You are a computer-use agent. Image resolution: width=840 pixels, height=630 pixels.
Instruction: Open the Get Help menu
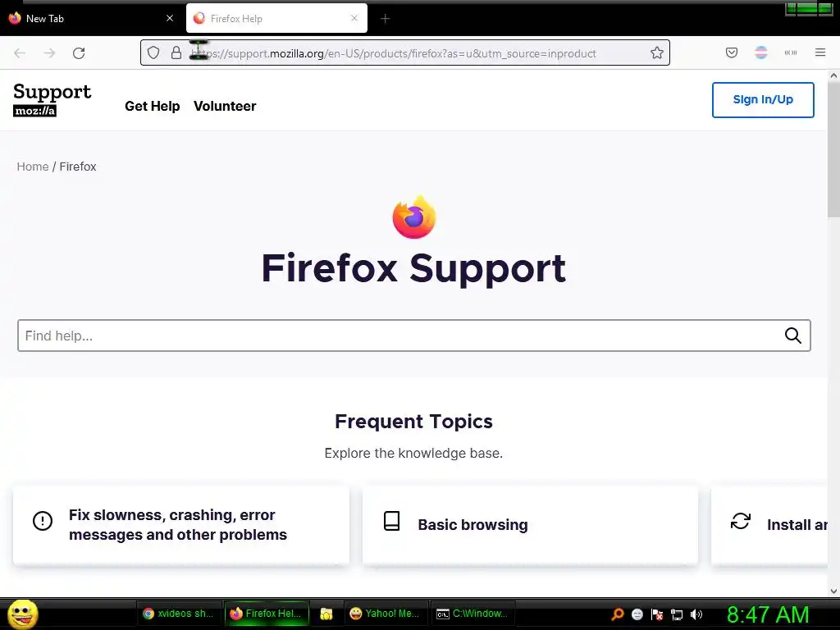[x=152, y=106]
